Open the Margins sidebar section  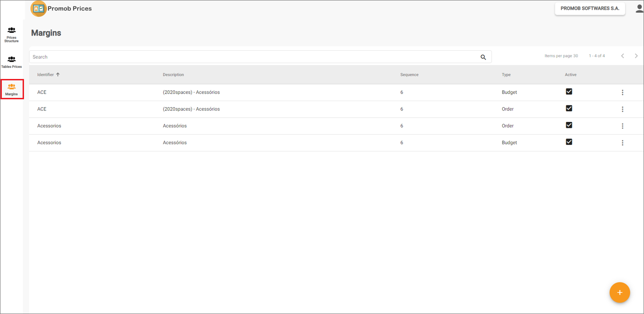12,89
